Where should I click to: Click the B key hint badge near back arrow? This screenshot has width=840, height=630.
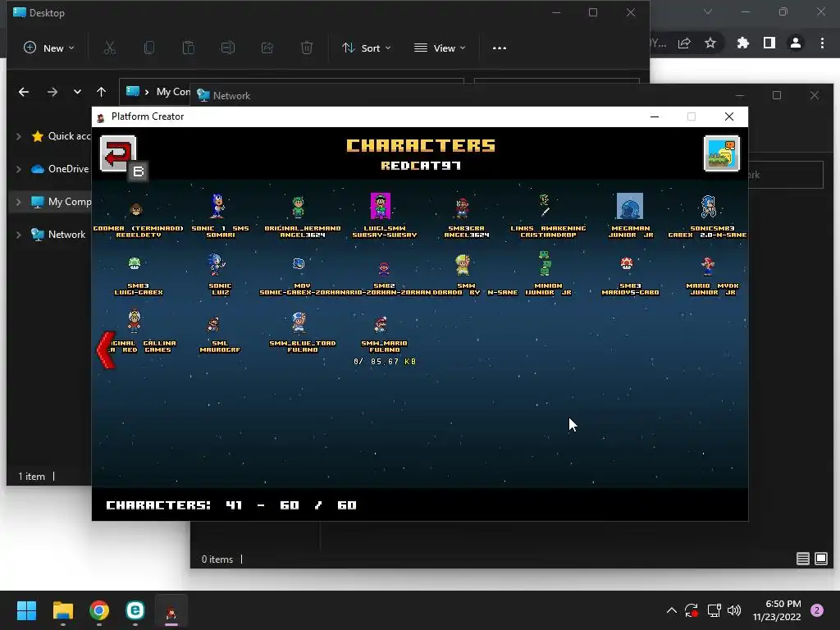click(x=138, y=171)
